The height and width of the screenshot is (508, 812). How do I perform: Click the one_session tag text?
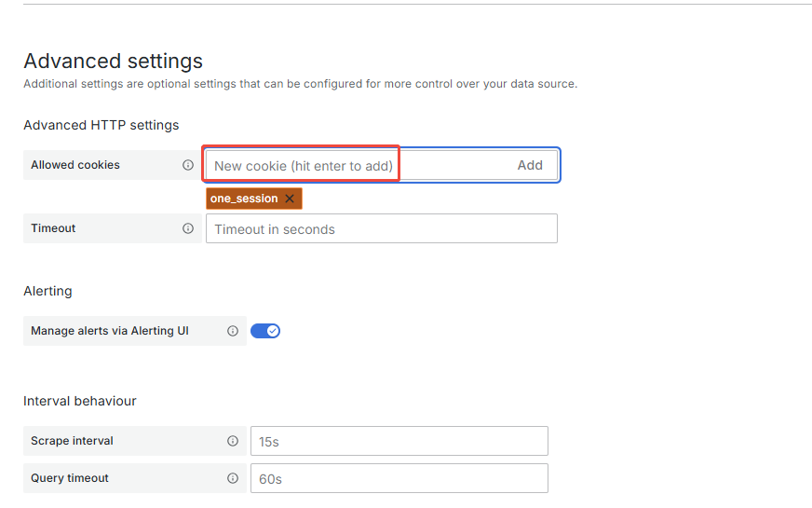pyautogui.click(x=244, y=199)
